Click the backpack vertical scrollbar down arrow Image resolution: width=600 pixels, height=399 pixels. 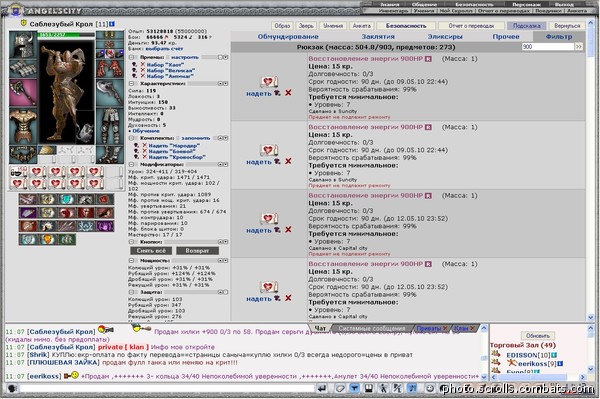(590, 318)
